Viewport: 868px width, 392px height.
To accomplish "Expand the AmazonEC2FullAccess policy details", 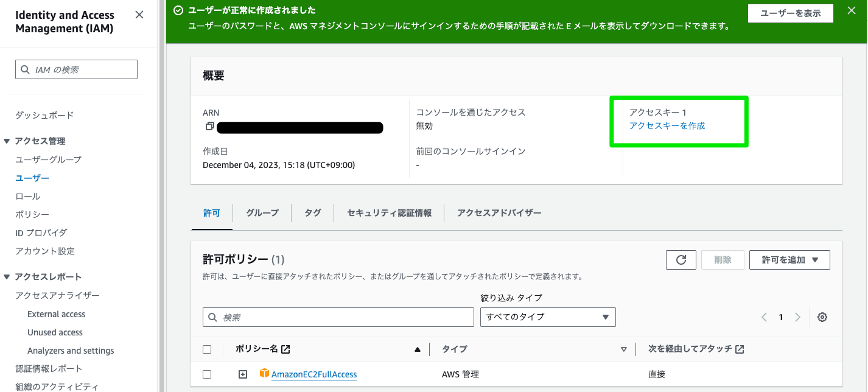I will 242,374.
